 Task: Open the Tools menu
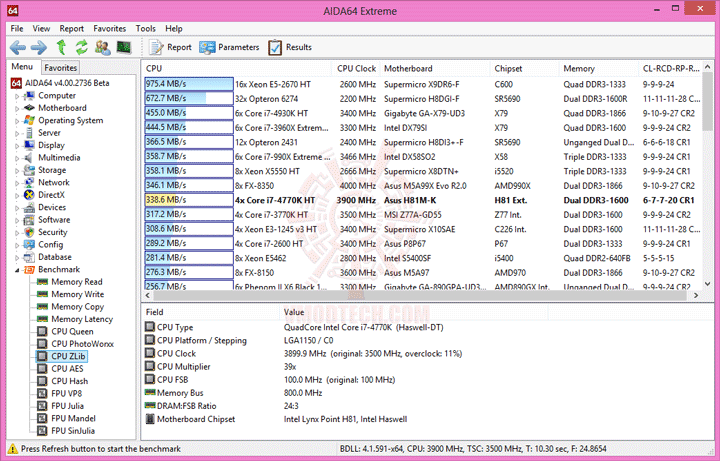146,28
